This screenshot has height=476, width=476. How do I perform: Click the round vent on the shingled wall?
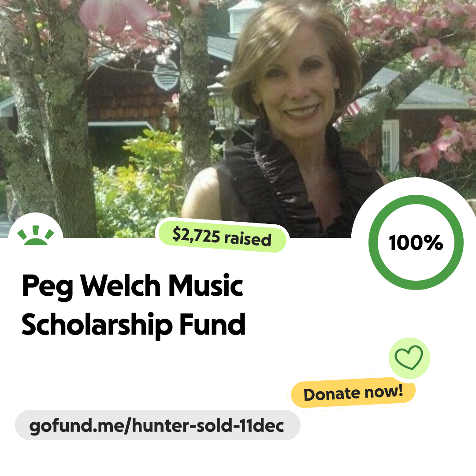166,75
